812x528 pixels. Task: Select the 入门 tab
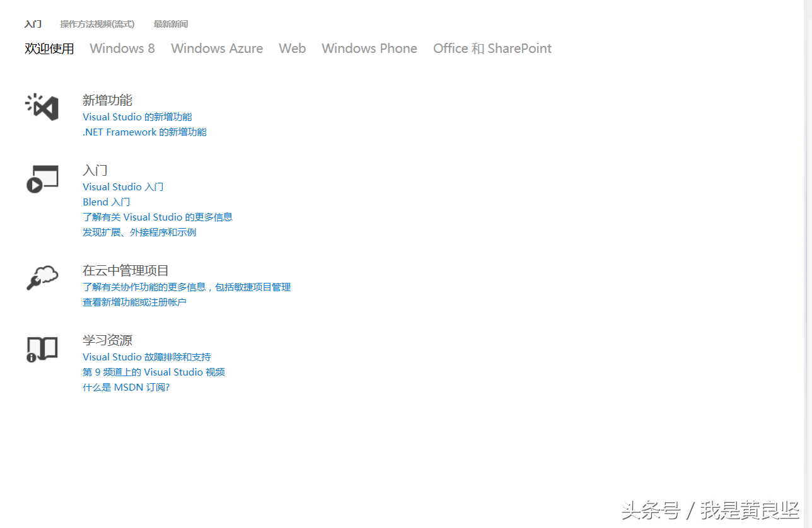(x=33, y=24)
